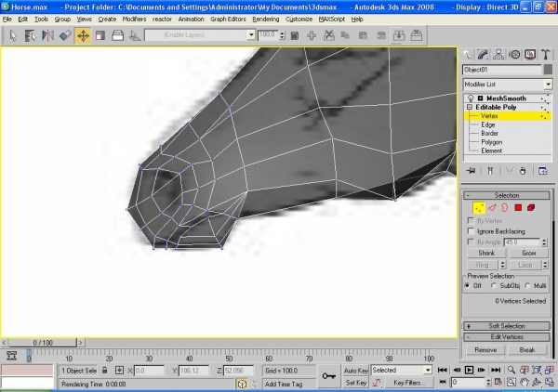Click the Shrink selection button
The image size is (558, 392).
pos(486,253)
